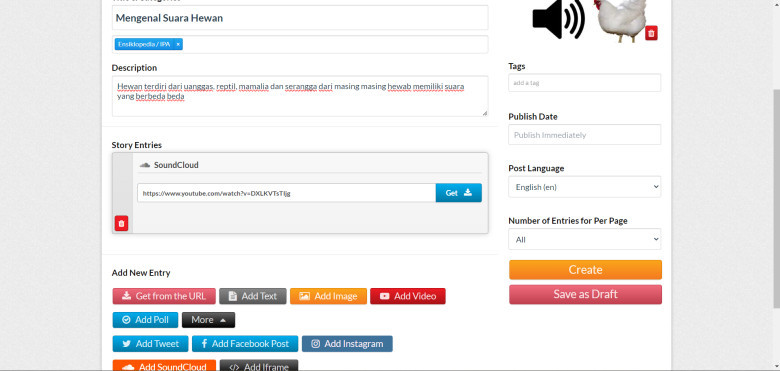Click the Get button for SoundCloud URL
The image size is (780, 371).
click(x=459, y=193)
